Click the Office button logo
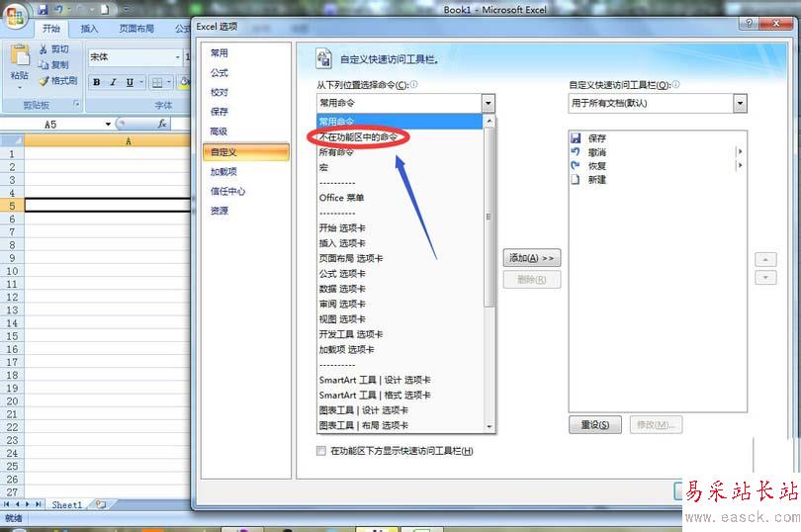Screen dimensions: 801x532 [15, 17]
